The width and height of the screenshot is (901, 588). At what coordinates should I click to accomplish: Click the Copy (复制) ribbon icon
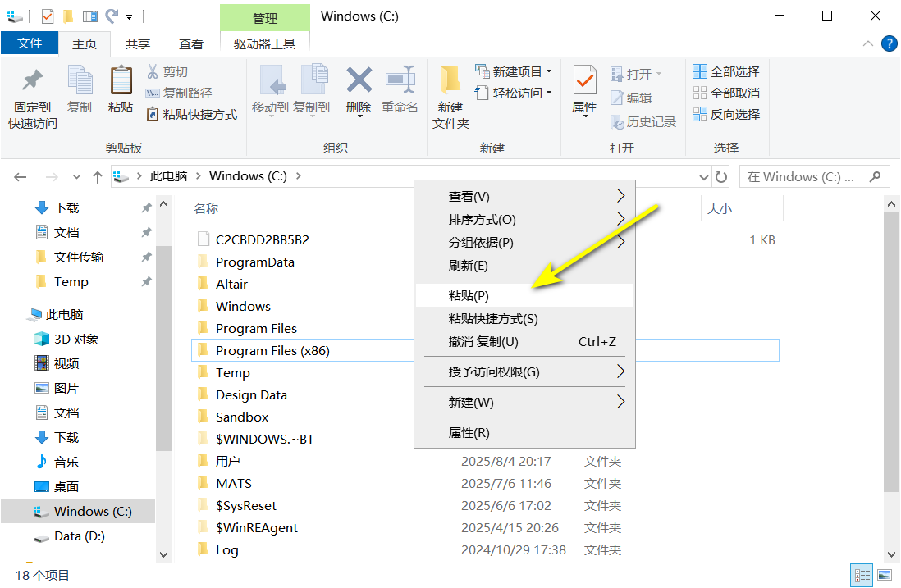pos(80,80)
